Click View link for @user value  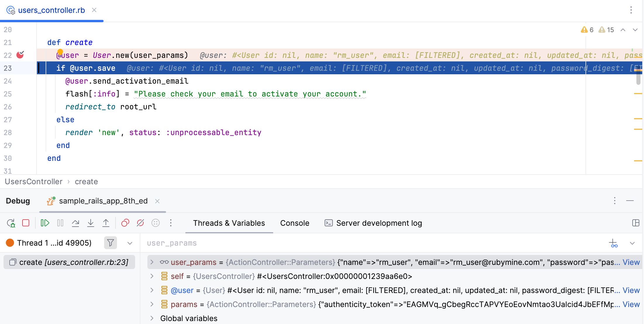(x=631, y=290)
